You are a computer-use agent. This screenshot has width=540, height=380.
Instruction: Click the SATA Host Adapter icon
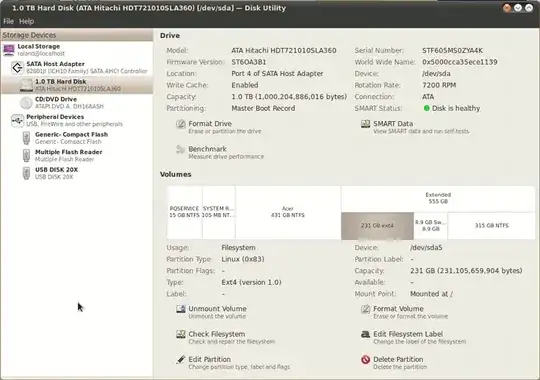click(x=17, y=68)
